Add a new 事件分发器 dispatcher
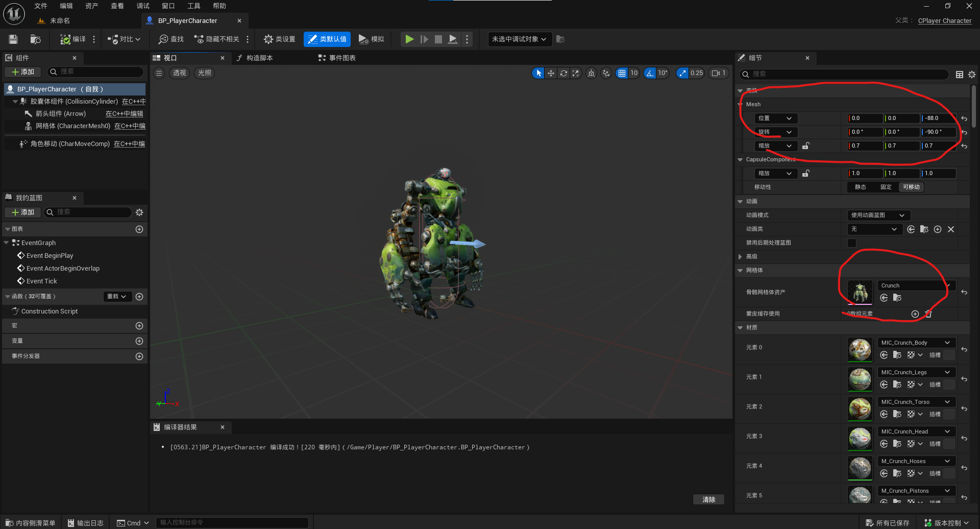 coord(139,356)
